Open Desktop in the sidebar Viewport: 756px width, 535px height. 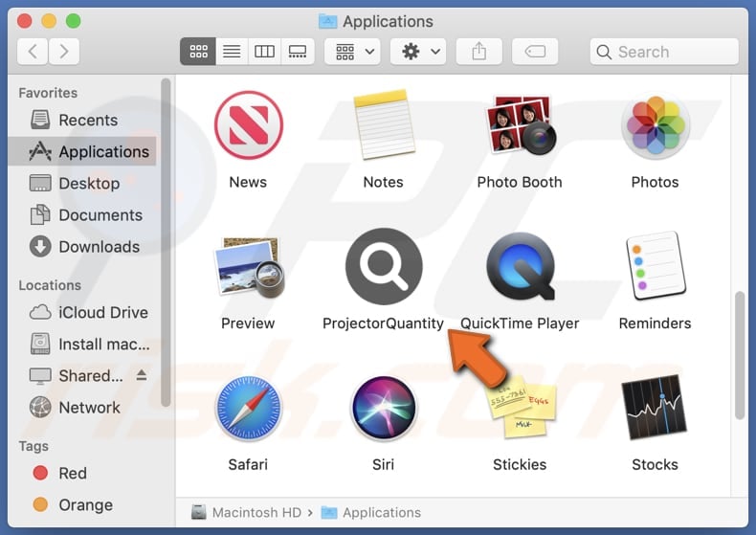[82, 183]
